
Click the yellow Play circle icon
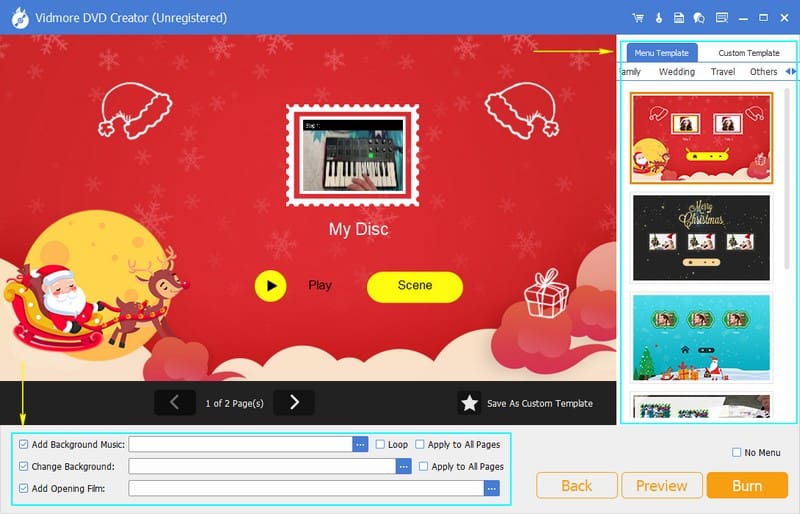click(x=270, y=286)
